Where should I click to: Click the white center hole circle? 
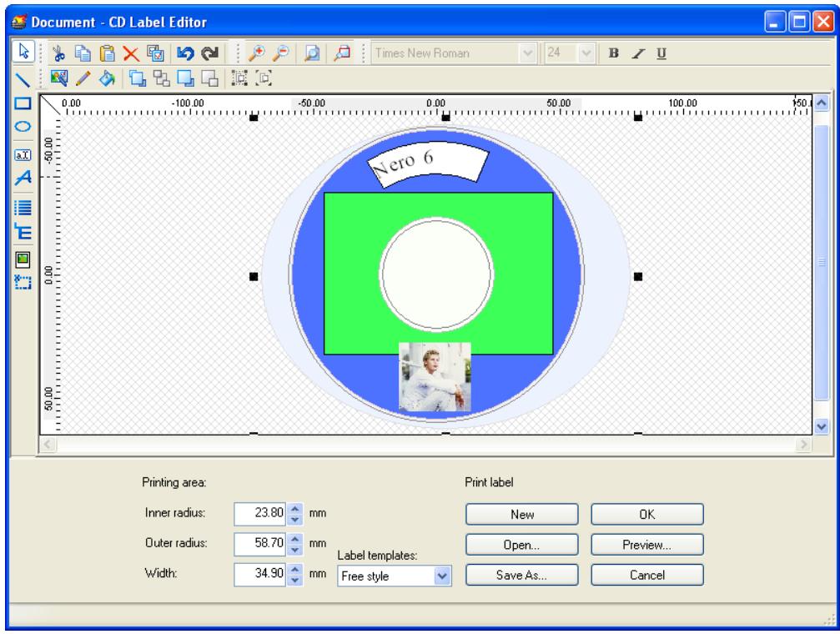(436, 274)
